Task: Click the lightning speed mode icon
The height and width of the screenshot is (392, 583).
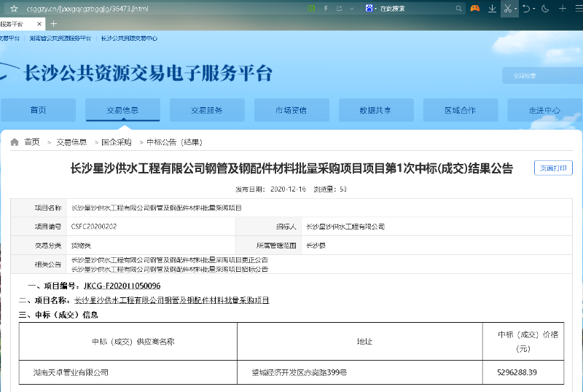Action: coord(324,9)
